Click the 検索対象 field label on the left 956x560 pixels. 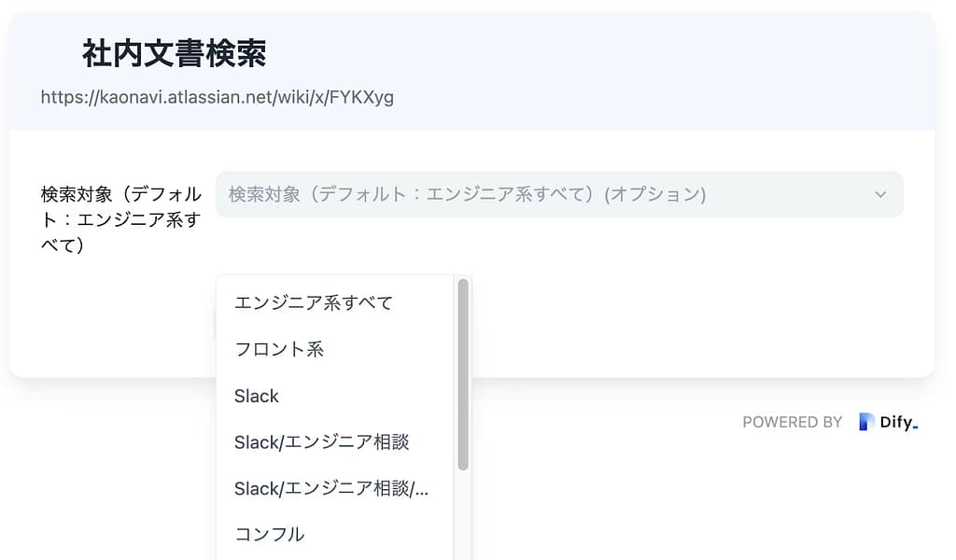click(x=121, y=219)
